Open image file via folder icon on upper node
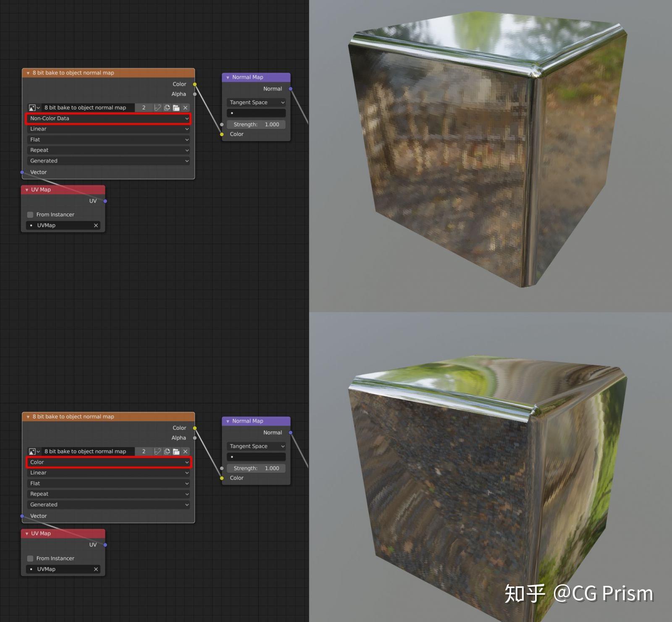This screenshot has width=672, height=622. [176, 108]
